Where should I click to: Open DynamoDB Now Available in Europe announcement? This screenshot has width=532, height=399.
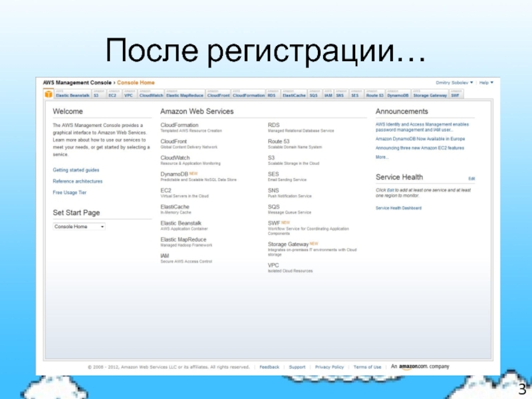point(420,139)
